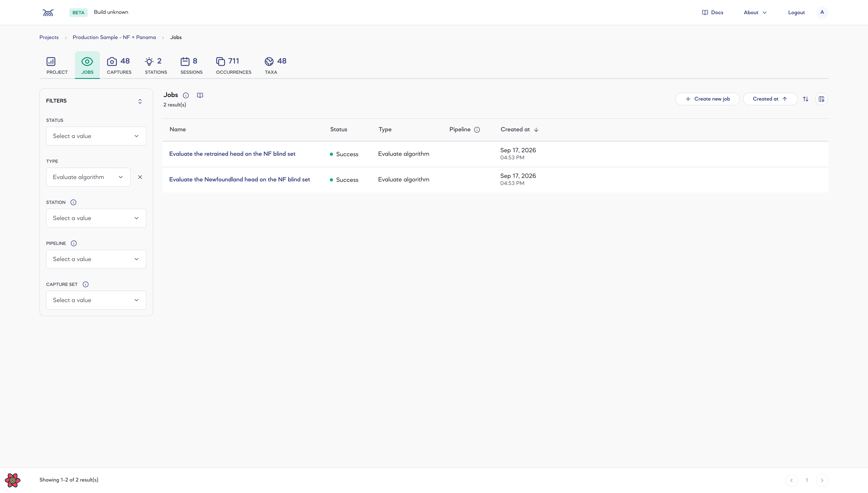
Task: Switch to the Taxa tab
Action: click(275, 65)
